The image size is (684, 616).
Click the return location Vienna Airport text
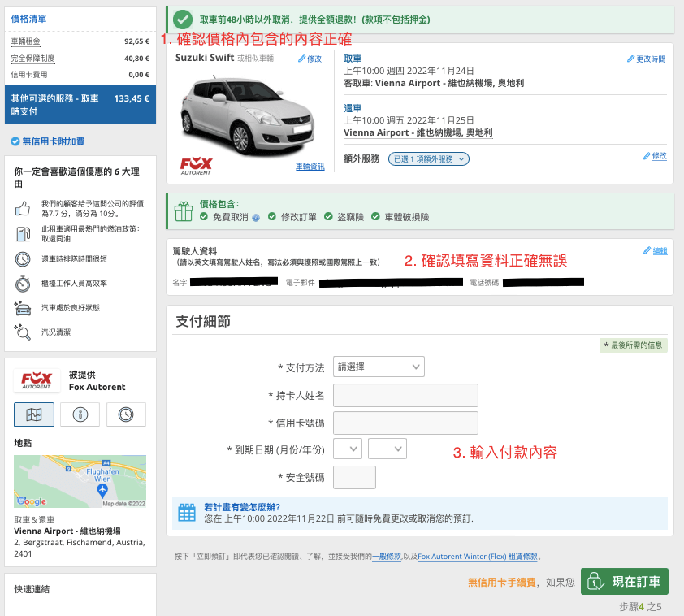(418, 132)
